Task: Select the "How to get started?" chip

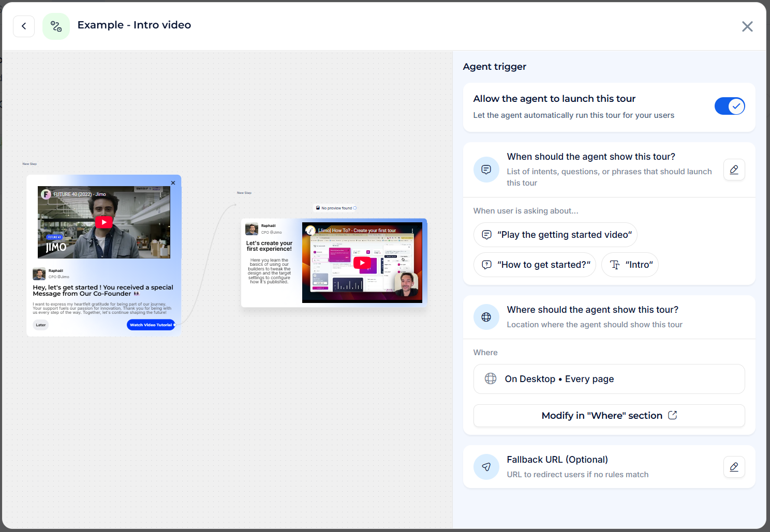Action: click(535, 265)
